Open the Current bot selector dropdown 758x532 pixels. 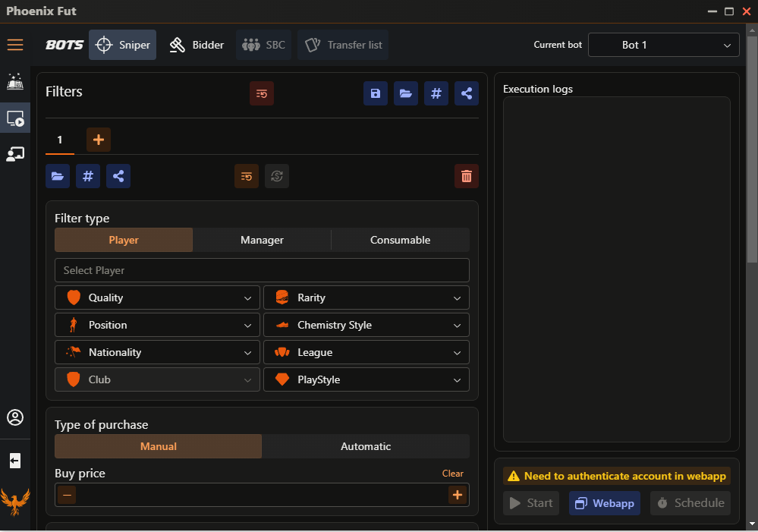click(x=663, y=45)
